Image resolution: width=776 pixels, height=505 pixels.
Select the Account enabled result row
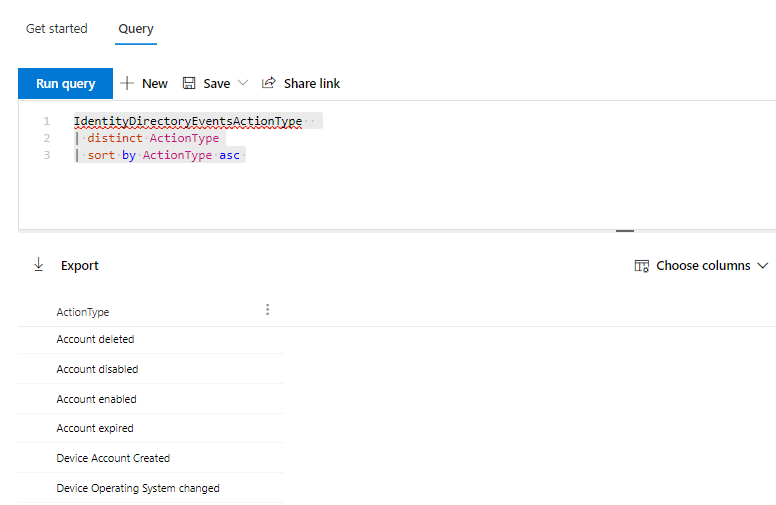pyautogui.click(x=97, y=399)
